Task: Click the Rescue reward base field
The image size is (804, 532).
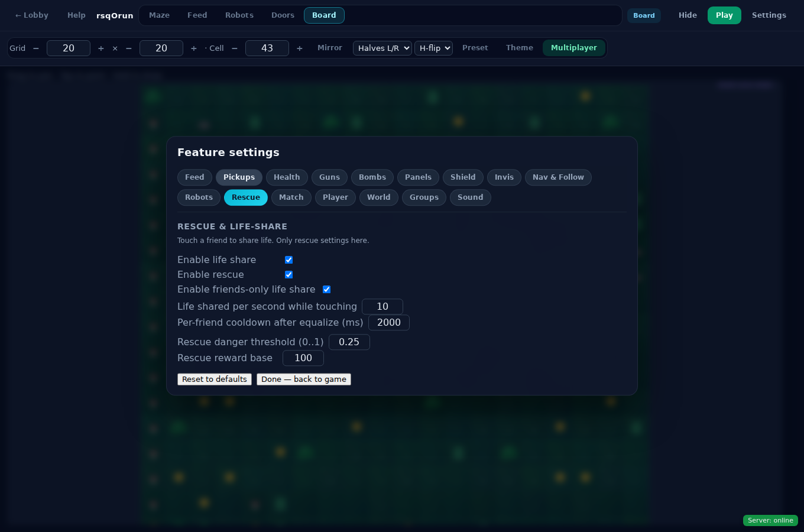Action: (x=303, y=358)
